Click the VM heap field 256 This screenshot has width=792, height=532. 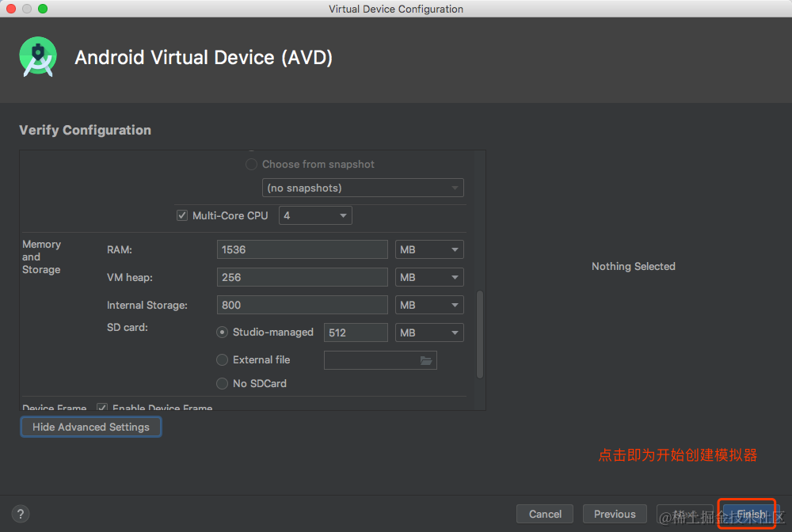click(x=302, y=277)
